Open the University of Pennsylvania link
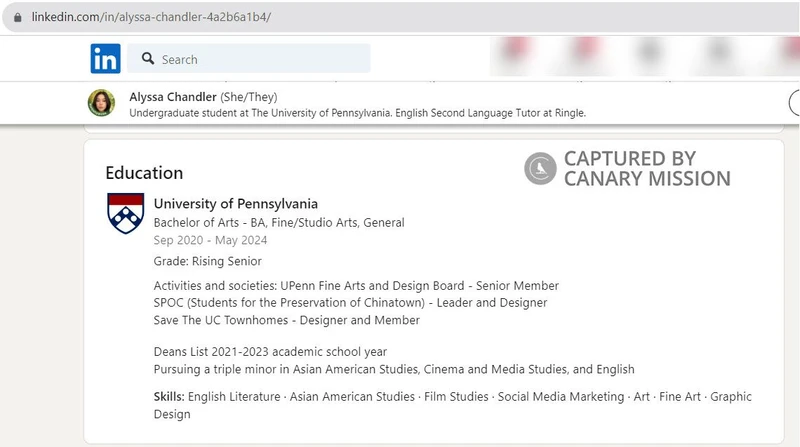This screenshot has height=447, width=800. pyautogui.click(x=236, y=204)
